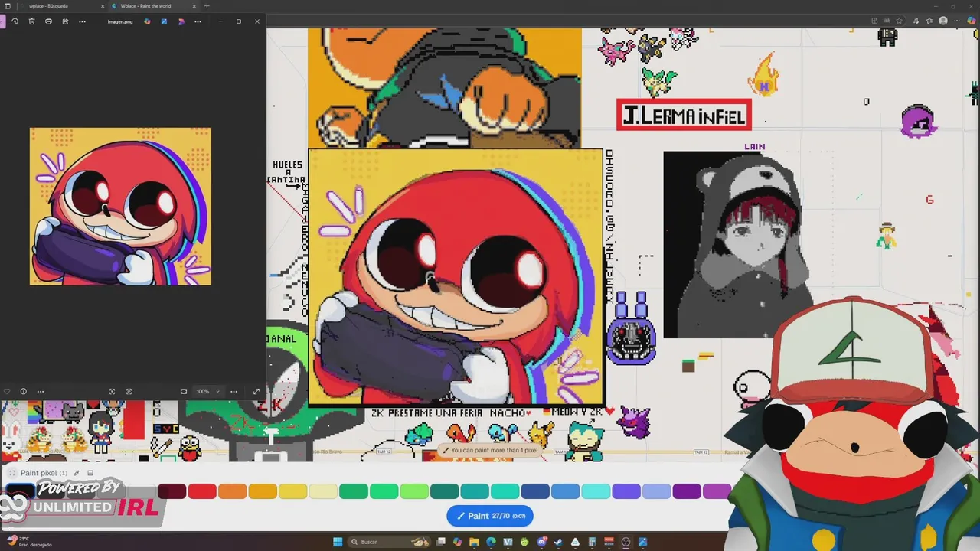
Task: Pick the yellow color swatch
Action: click(x=293, y=491)
